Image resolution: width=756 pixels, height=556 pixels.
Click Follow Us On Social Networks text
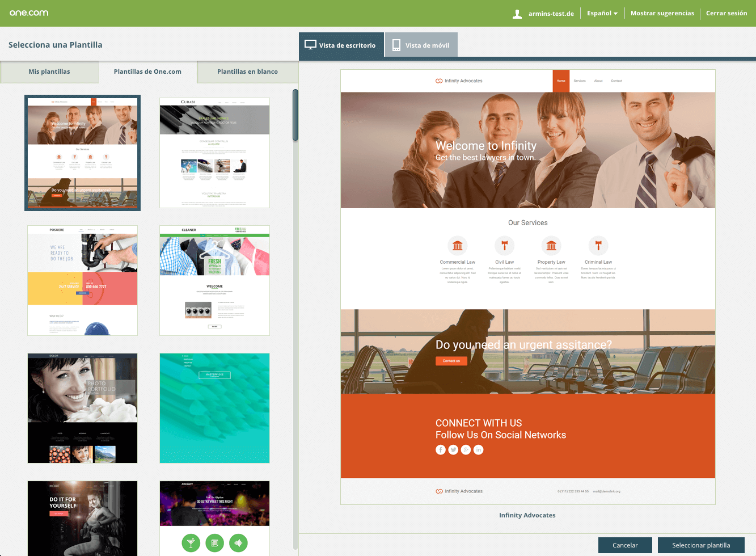[501, 435]
